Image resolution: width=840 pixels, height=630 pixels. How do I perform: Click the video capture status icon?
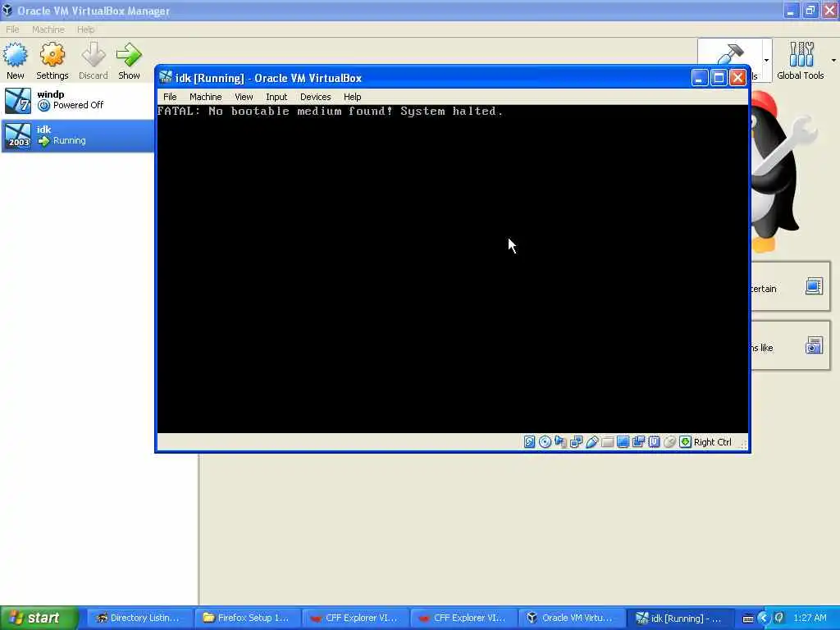(x=638, y=442)
